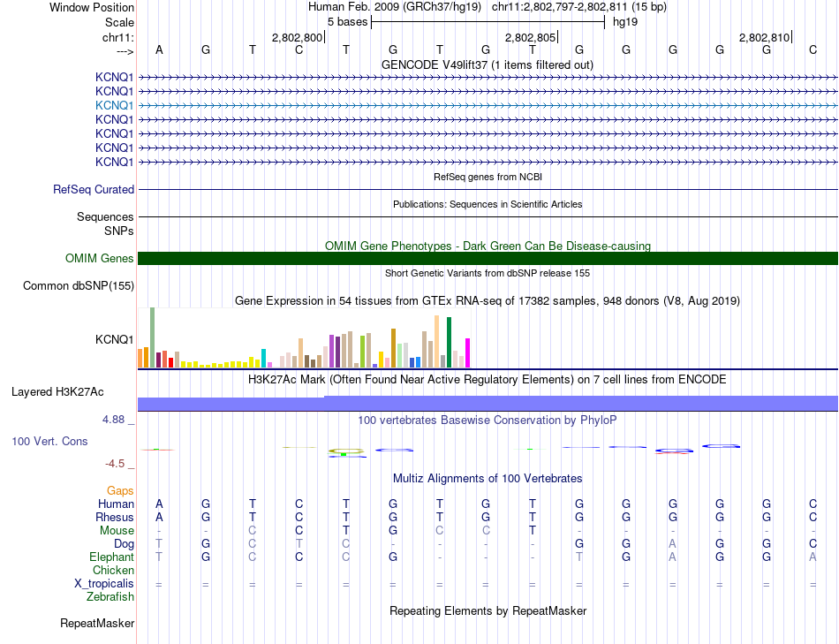This screenshot has width=839, height=644.
Task: Open the "RefSeq genes from NCBI" track title
Action: pos(488,177)
